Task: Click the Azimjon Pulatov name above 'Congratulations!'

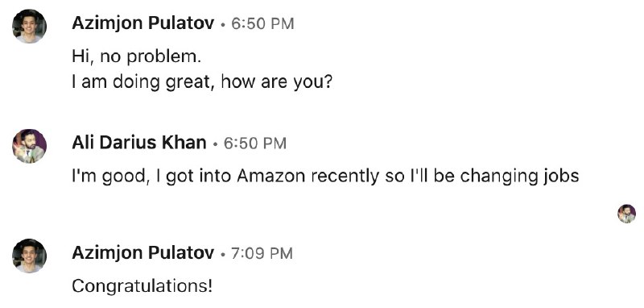Action: (143, 253)
